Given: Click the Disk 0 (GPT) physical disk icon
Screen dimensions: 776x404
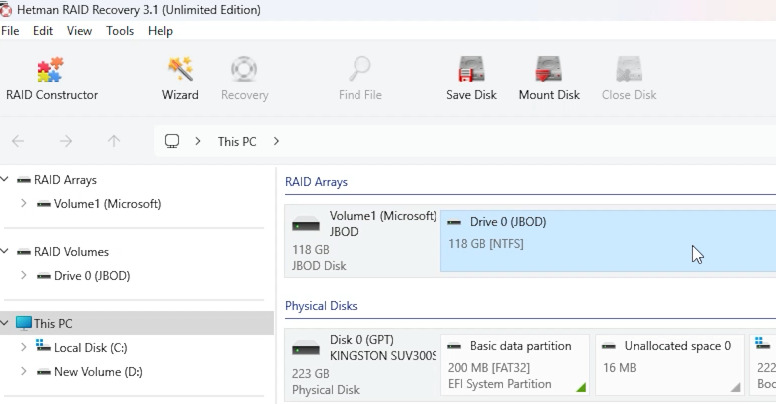Looking at the screenshot, I should coord(306,348).
